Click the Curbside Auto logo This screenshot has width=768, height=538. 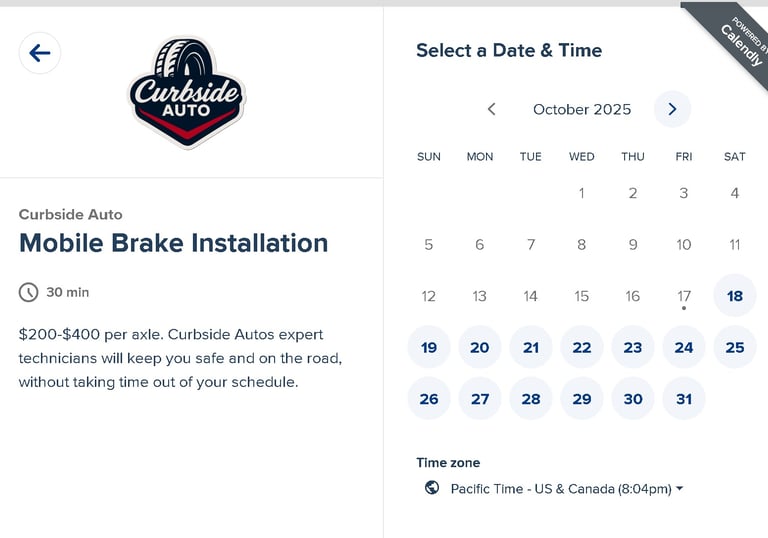187,94
